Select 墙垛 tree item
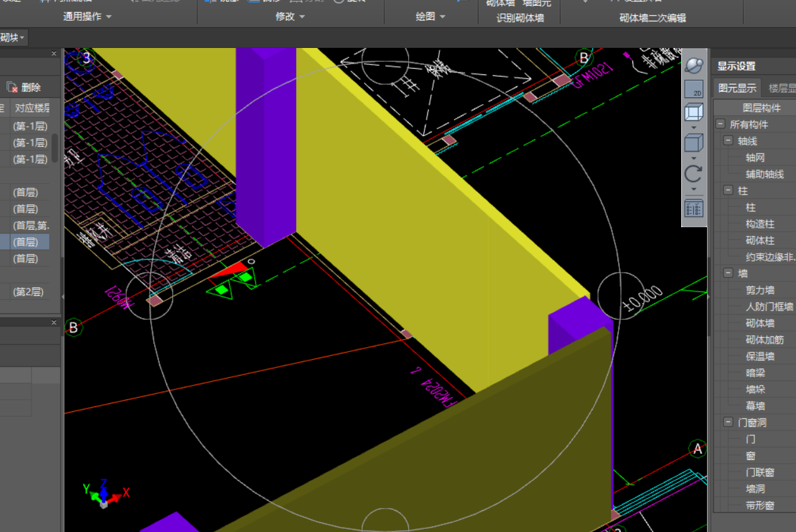 [755, 389]
